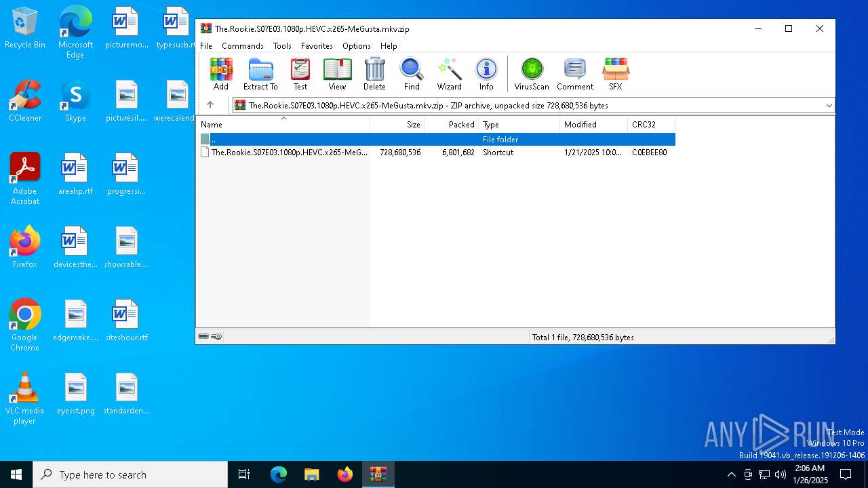This screenshot has height=488, width=868.
Task: Launch the Wizard tool
Action: (x=449, y=74)
